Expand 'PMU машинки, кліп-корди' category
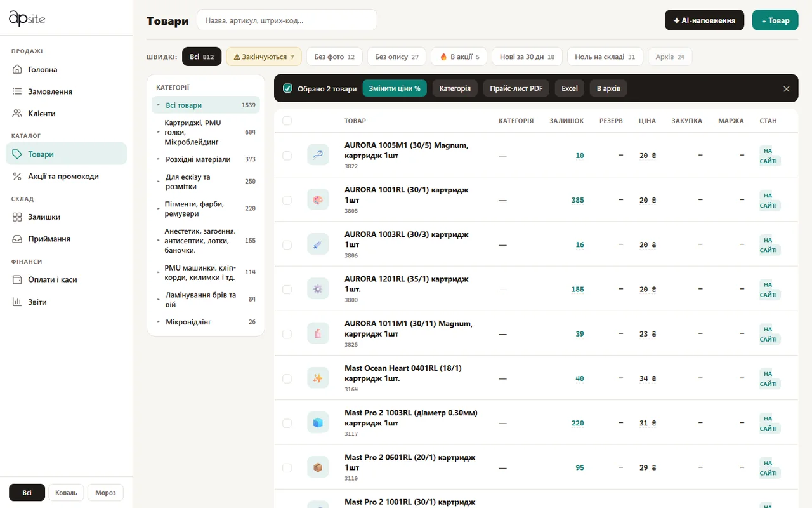Image resolution: width=812 pixels, height=508 pixels. tap(159, 272)
